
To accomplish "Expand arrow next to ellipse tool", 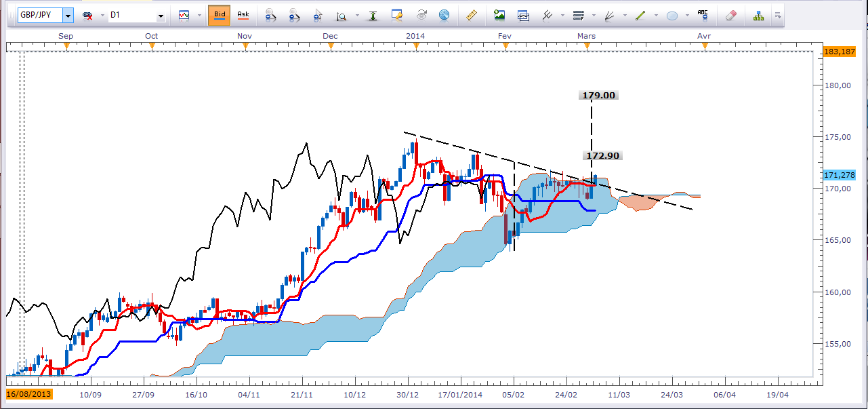I will point(687,15).
